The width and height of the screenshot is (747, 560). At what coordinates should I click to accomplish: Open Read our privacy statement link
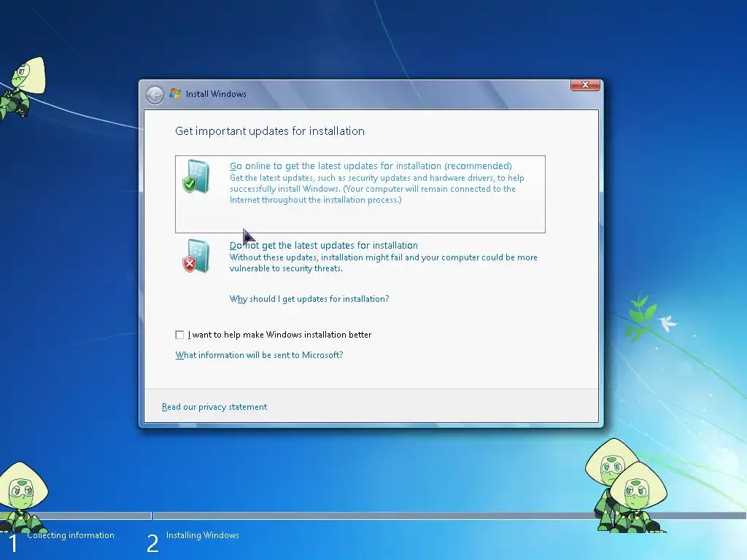(x=214, y=407)
